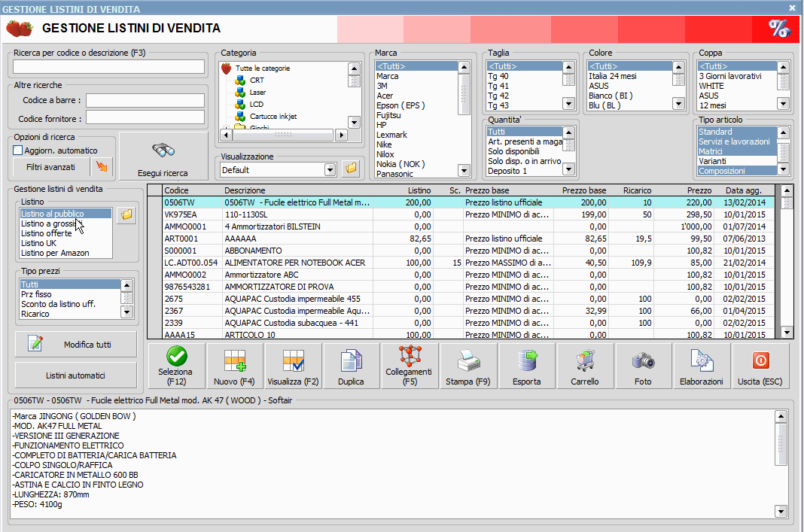
Task: Print with the Stampa (F9) button
Action: pos(467,366)
